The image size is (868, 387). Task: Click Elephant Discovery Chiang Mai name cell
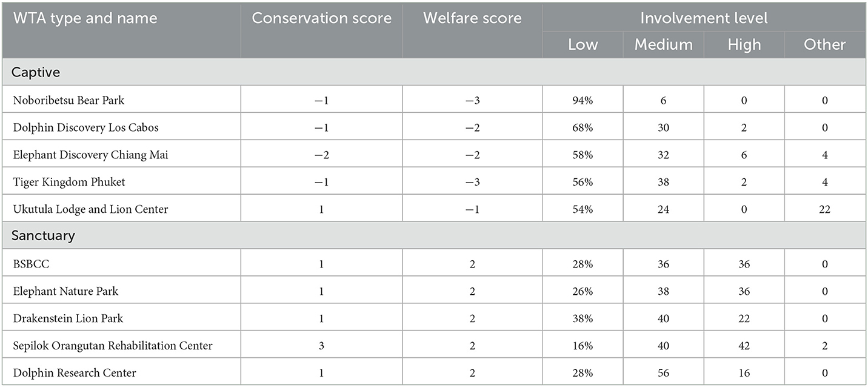90,155
